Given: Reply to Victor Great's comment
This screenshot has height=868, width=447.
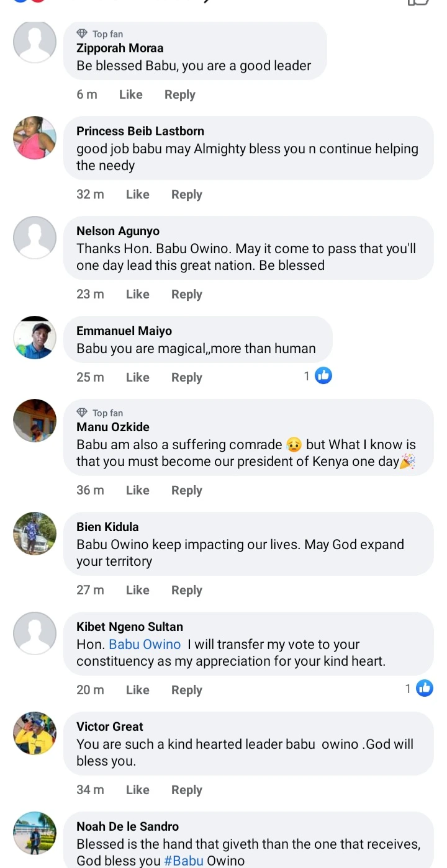Looking at the screenshot, I should [x=187, y=790].
